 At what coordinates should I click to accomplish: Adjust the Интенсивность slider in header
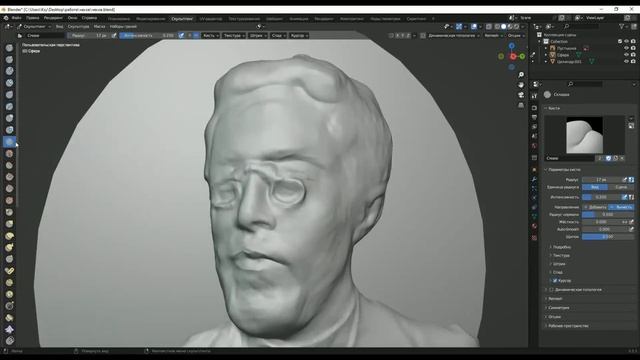click(149, 36)
